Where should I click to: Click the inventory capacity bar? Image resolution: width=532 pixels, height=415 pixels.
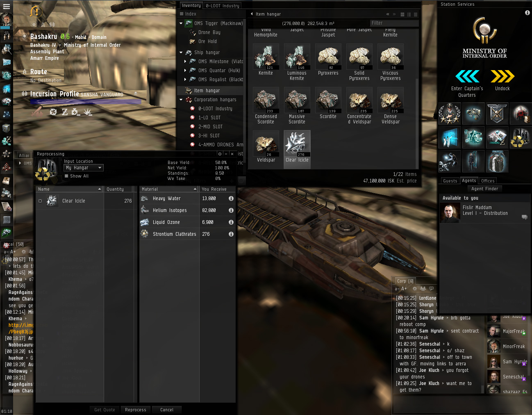pos(308,23)
